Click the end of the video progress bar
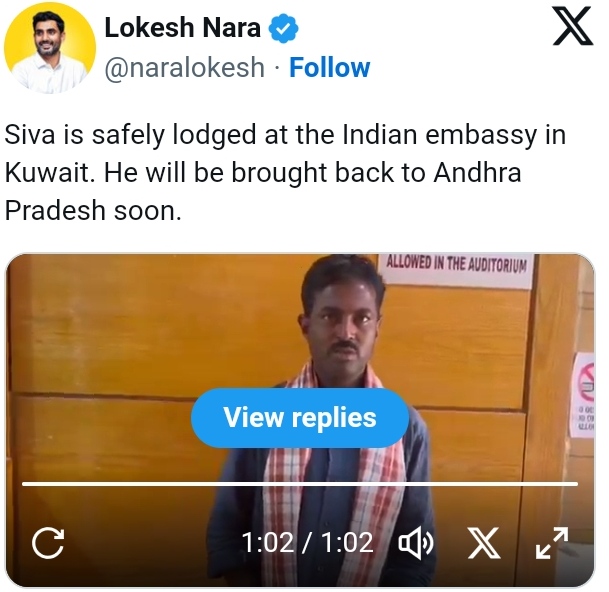This screenshot has height=592, width=609. pyautogui.click(x=577, y=484)
